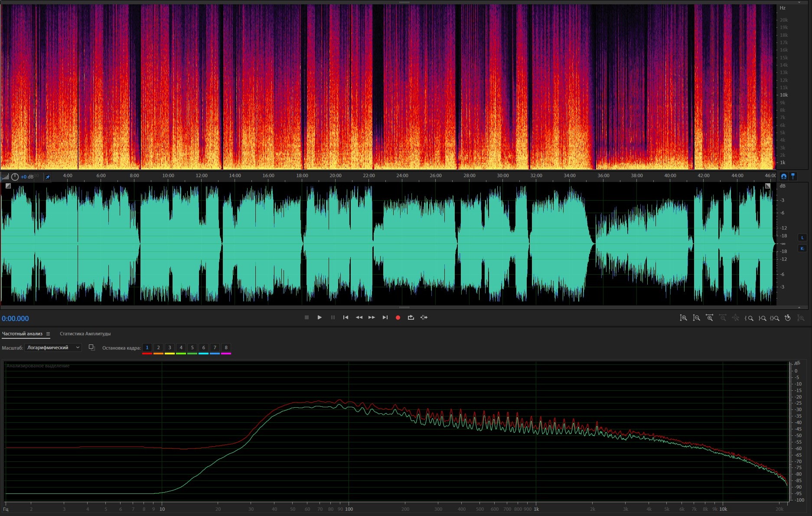The image size is (812, 516).
Task: Click the Skip Selection icon
Action: 424,318
